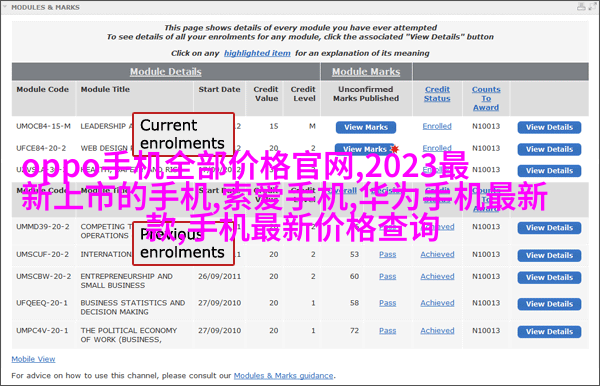View Details for module UMSCBW-20-2

pyautogui.click(x=549, y=277)
